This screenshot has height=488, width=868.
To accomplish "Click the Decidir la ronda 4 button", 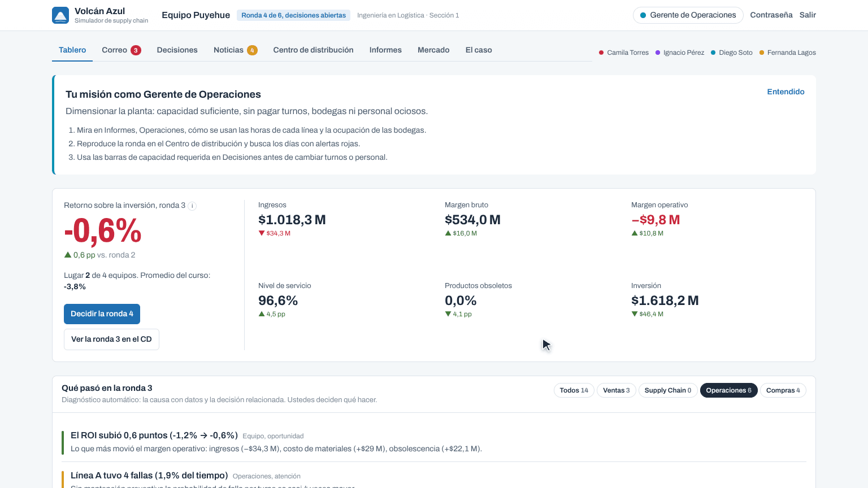I will 102,314.
